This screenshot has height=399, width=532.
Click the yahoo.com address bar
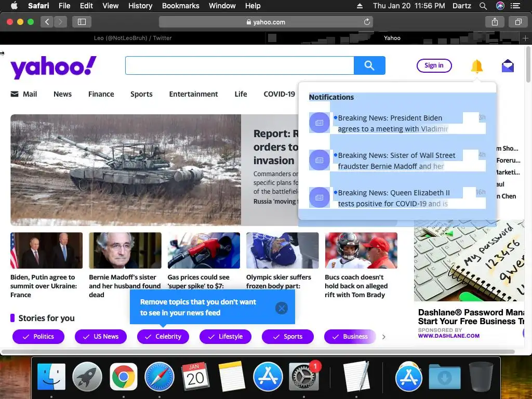tap(265, 22)
